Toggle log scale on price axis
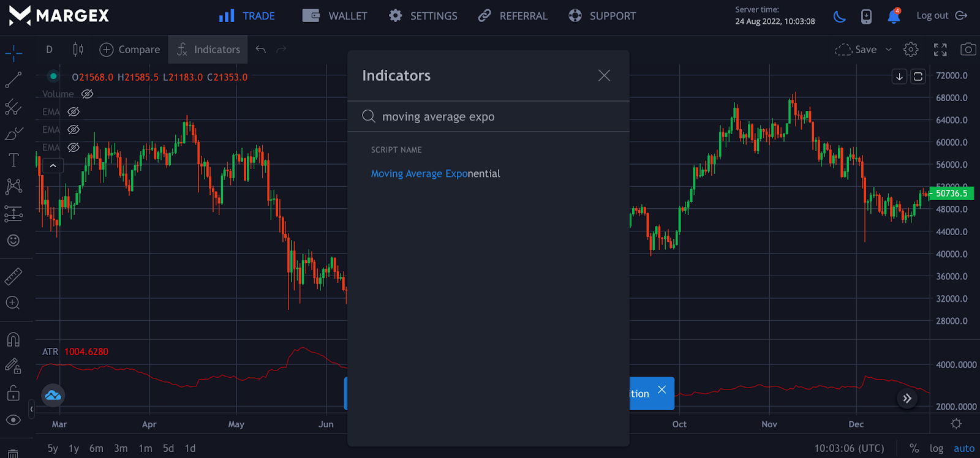The height and width of the screenshot is (458, 980). pos(936,448)
